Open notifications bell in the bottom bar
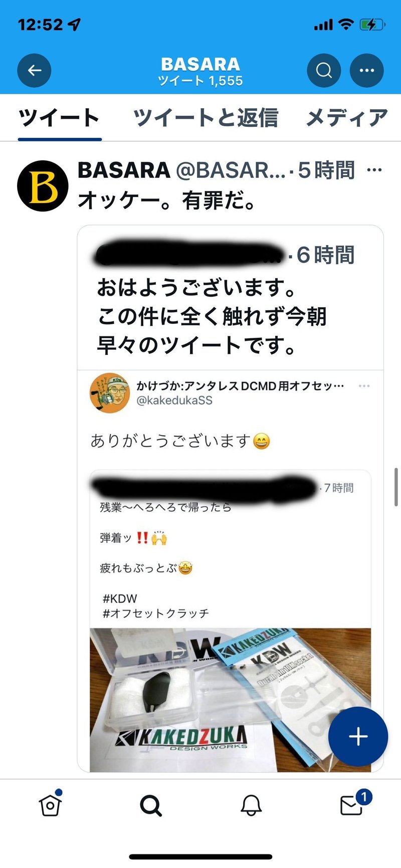The width and height of the screenshot is (401, 868). tap(251, 805)
